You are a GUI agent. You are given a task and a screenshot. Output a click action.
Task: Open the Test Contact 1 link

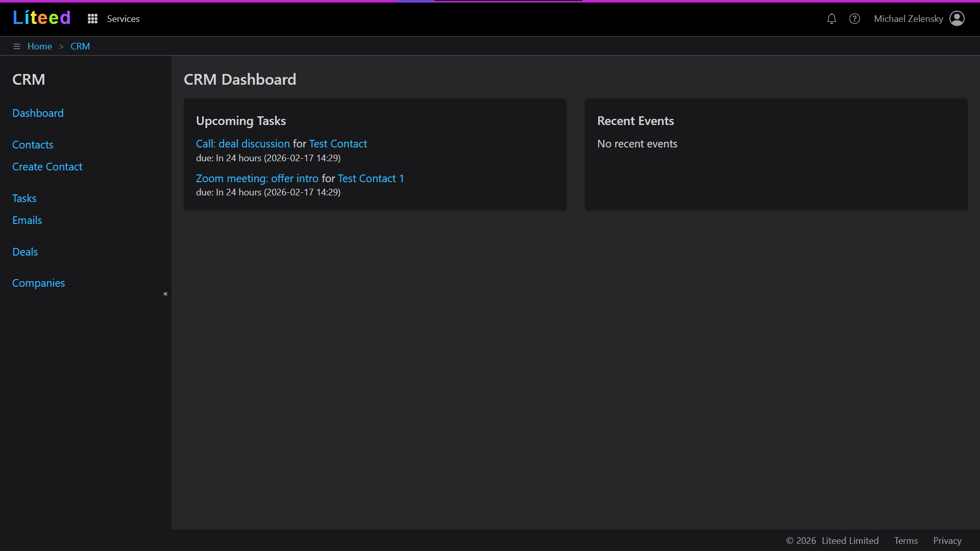(371, 179)
